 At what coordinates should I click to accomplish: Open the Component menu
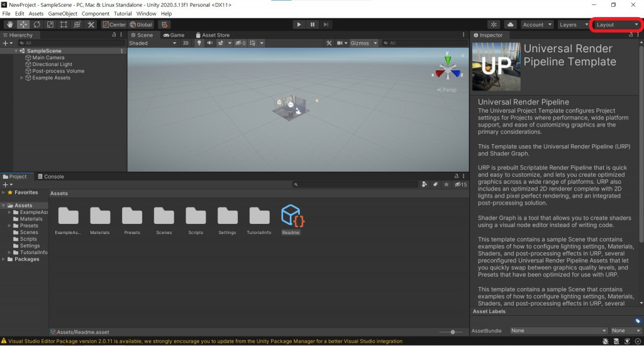coord(96,14)
